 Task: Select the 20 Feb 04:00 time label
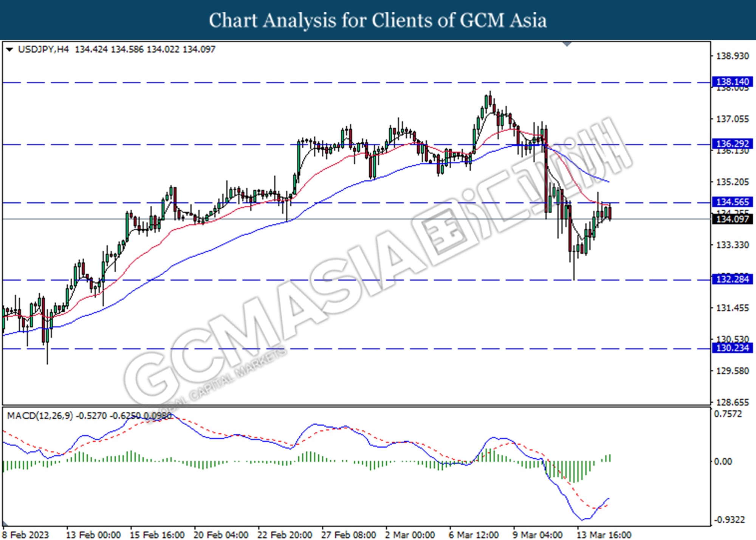coord(221,535)
